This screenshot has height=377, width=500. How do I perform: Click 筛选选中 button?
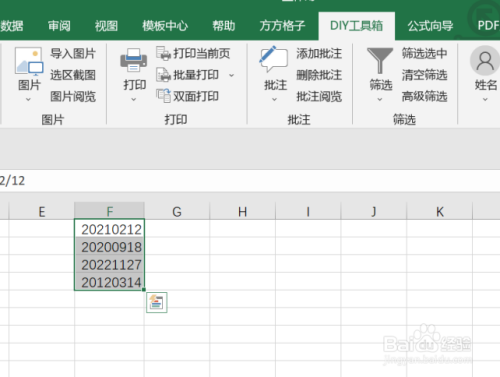(424, 53)
